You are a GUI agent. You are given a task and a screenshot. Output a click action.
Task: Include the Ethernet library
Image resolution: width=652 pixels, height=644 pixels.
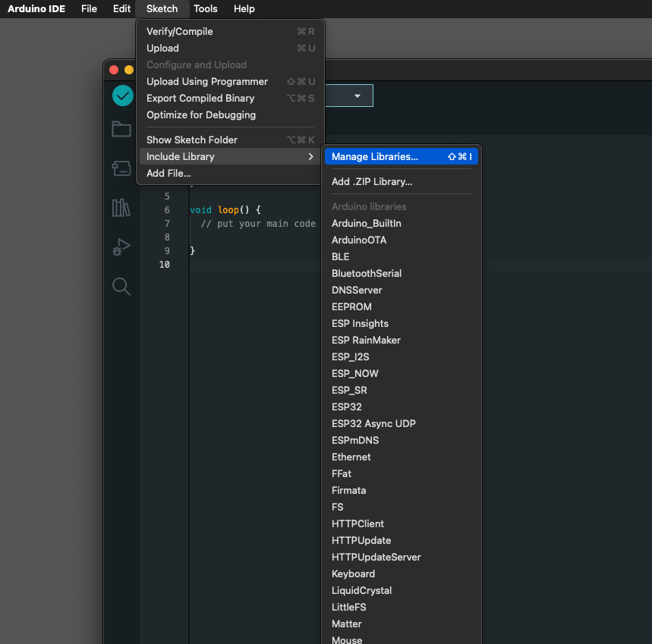402,457
